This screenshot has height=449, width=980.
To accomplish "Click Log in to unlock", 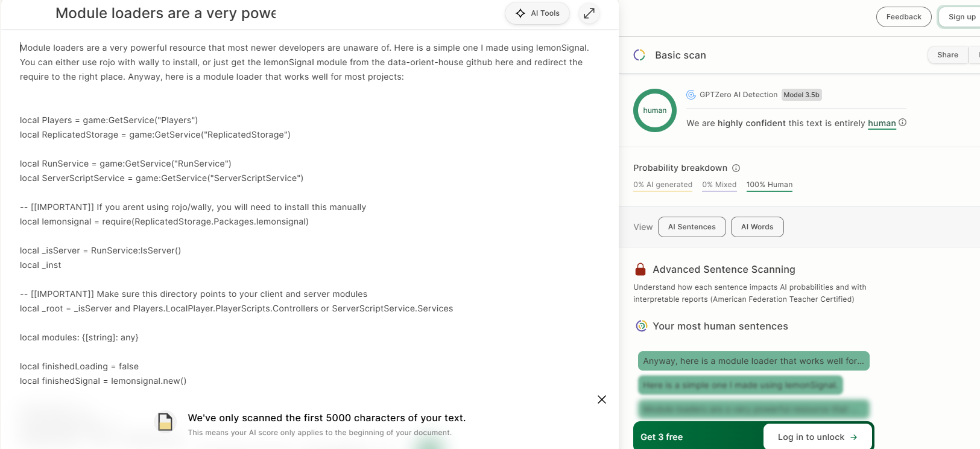I will pyautogui.click(x=817, y=437).
